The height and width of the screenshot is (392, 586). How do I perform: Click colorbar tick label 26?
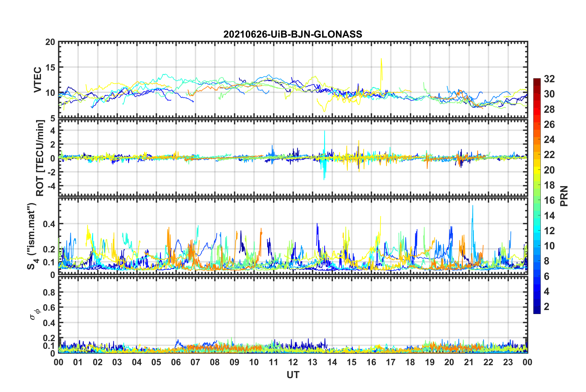pos(549,125)
